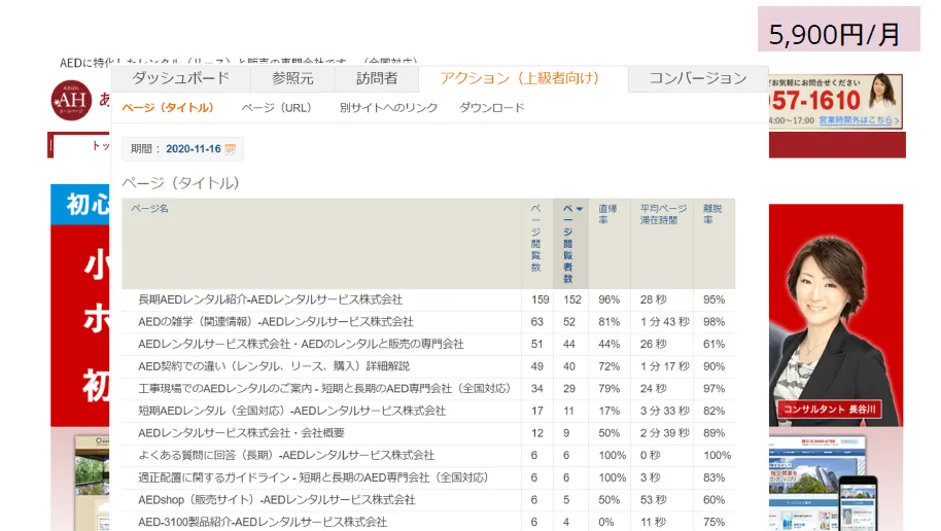
Task: Select row AEDのレンタルと販売の専門会社
Action: 428,344
